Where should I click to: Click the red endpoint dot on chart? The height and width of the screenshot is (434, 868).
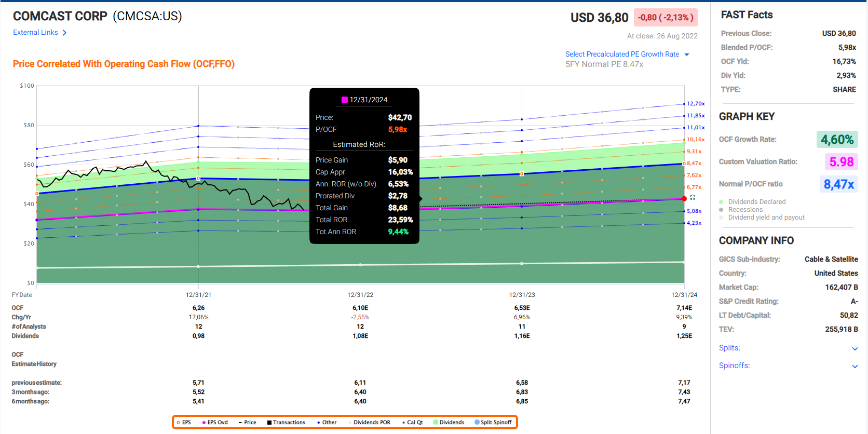tap(684, 199)
